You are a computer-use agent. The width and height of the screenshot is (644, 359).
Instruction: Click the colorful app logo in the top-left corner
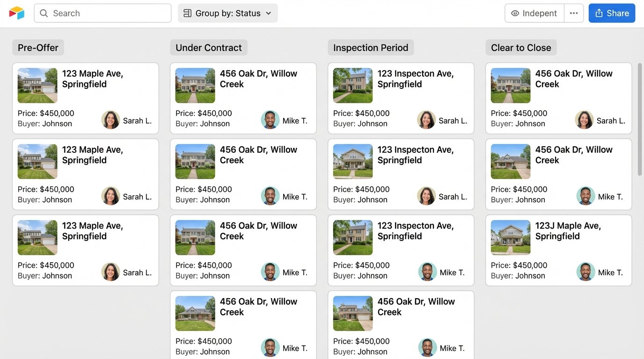click(17, 13)
